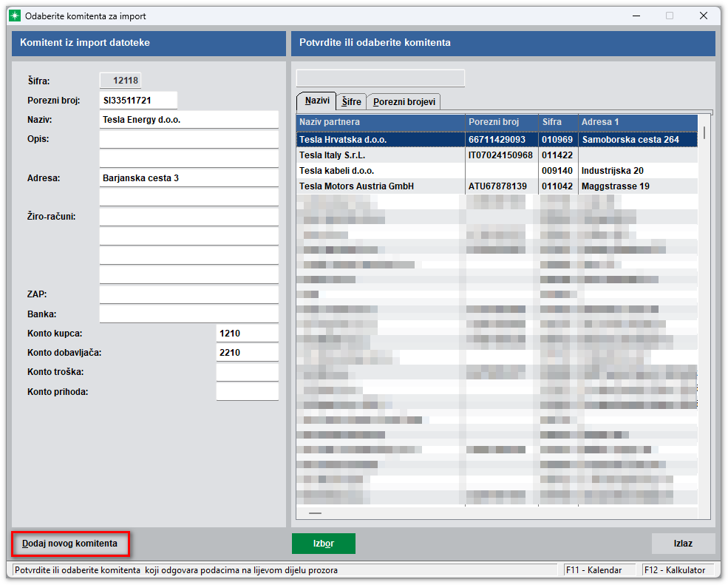Click Dodaj novog komitenta button
The width and height of the screenshot is (728, 585).
[x=70, y=544]
